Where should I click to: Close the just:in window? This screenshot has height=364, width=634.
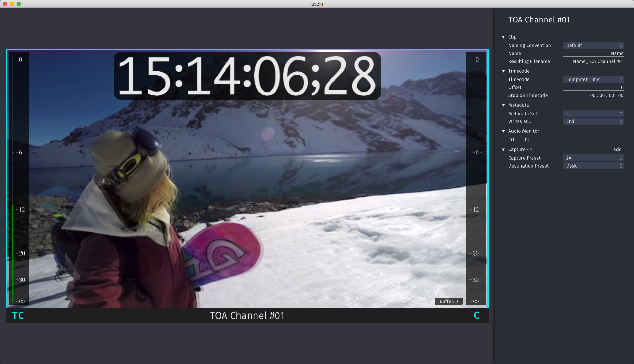click(x=5, y=4)
